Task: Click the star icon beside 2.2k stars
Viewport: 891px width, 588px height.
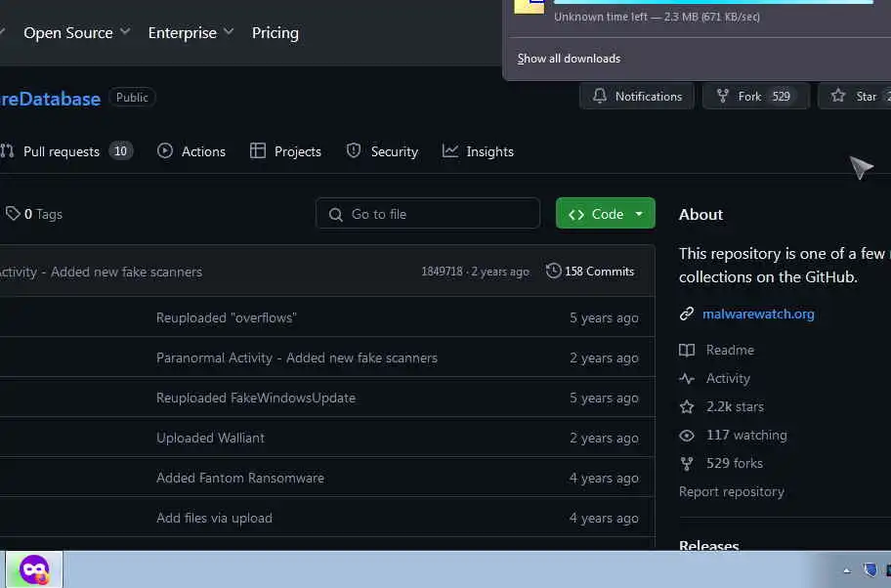Action: [687, 406]
